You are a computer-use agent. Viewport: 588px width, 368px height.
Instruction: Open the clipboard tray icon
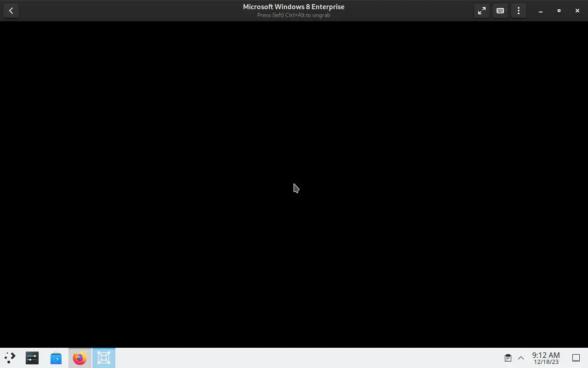coord(508,358)
